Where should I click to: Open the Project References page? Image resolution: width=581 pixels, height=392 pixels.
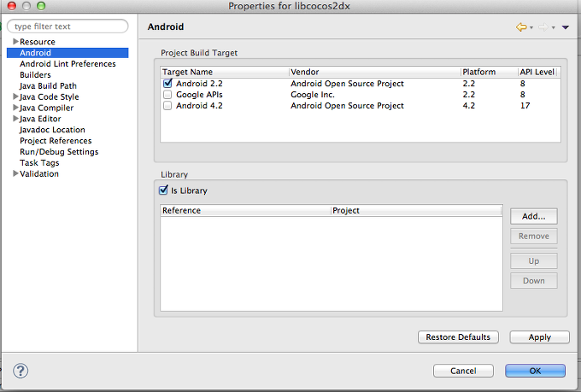[x=56, y=141]
